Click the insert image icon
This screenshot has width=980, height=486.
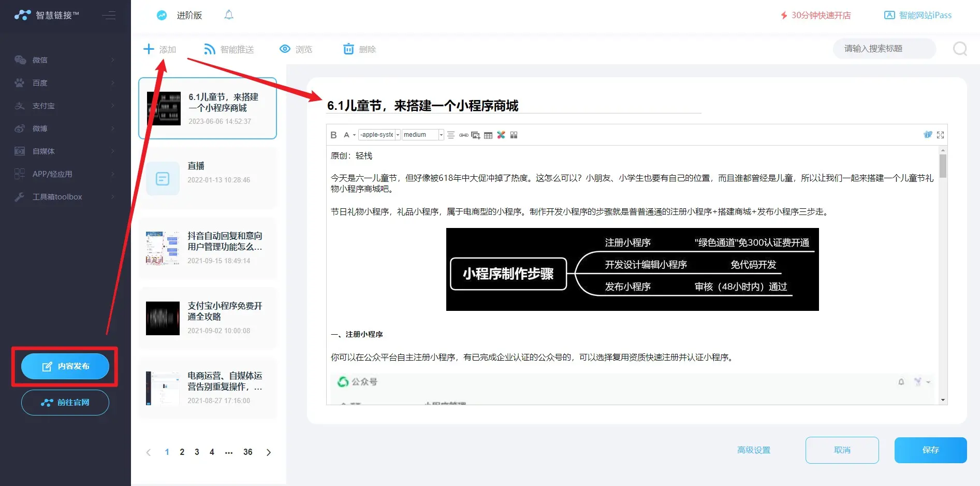[475, 135]
